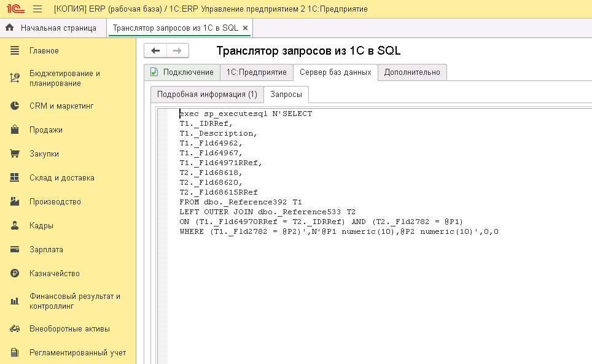Switch to the Начальная страница tab

[x=53, y=28]
